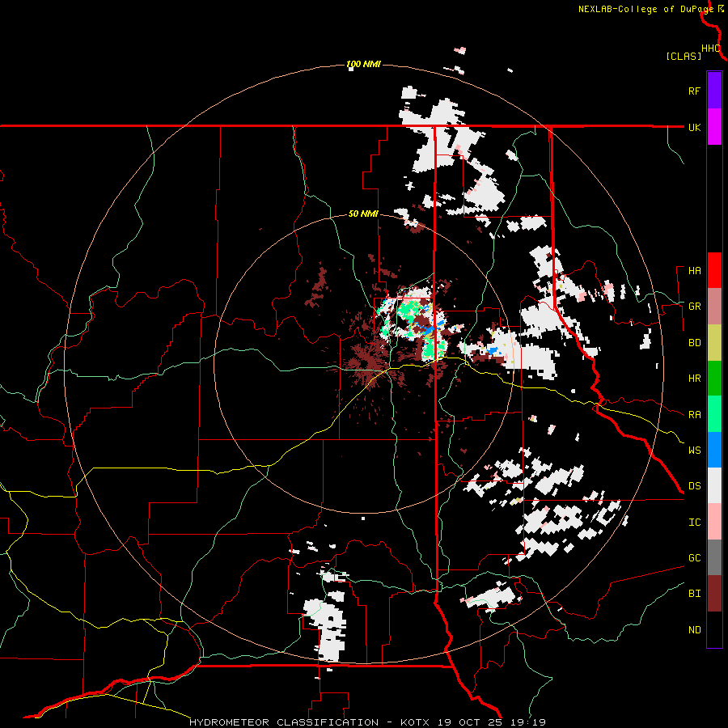Viewport: 728px width, 728px height.
Task: Click the GC legend label
Action: click(x=694, y=558)
